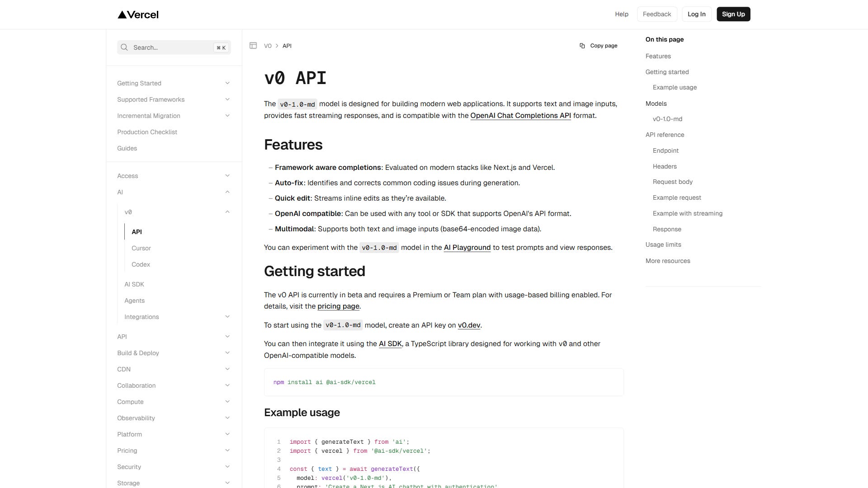This screenshot has width=868, height=488.
Task: Jump to Example with streaming
Action: point(687,213)
